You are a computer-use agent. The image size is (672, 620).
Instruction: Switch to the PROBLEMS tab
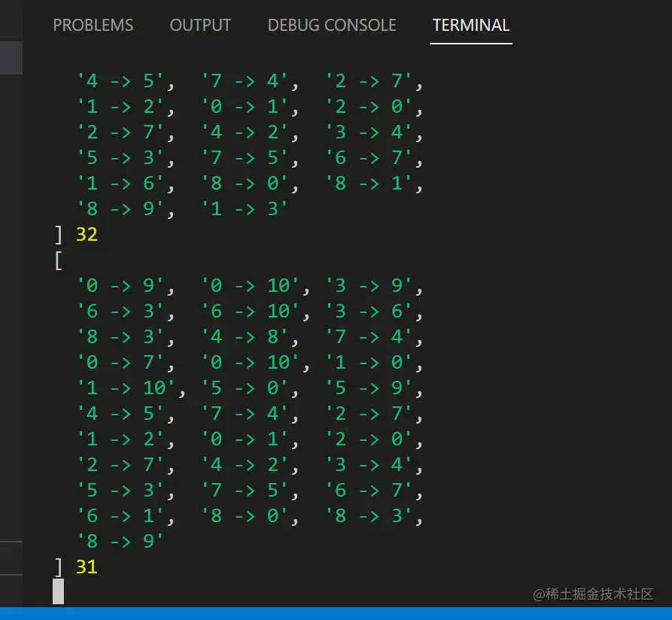(93, 25)
